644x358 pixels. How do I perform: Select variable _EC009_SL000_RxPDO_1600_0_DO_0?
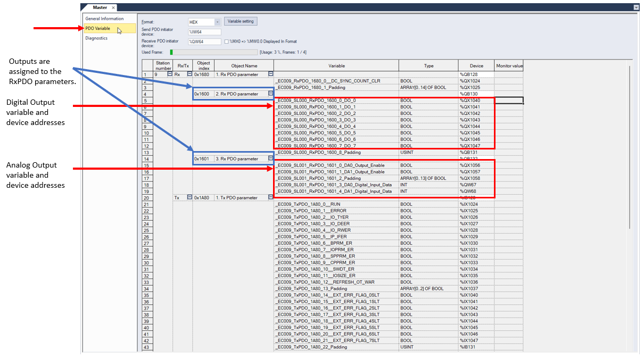(x=336, y=100)
